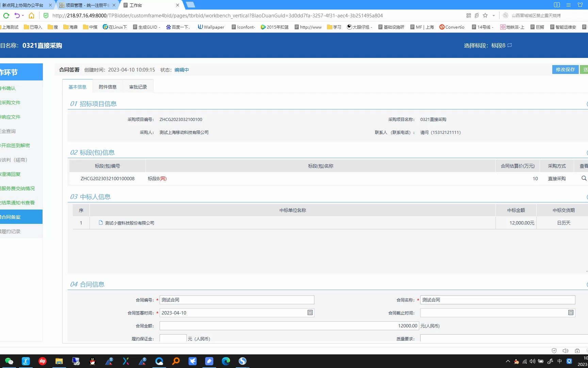Click the address bar URL

(x=218, y=16)
